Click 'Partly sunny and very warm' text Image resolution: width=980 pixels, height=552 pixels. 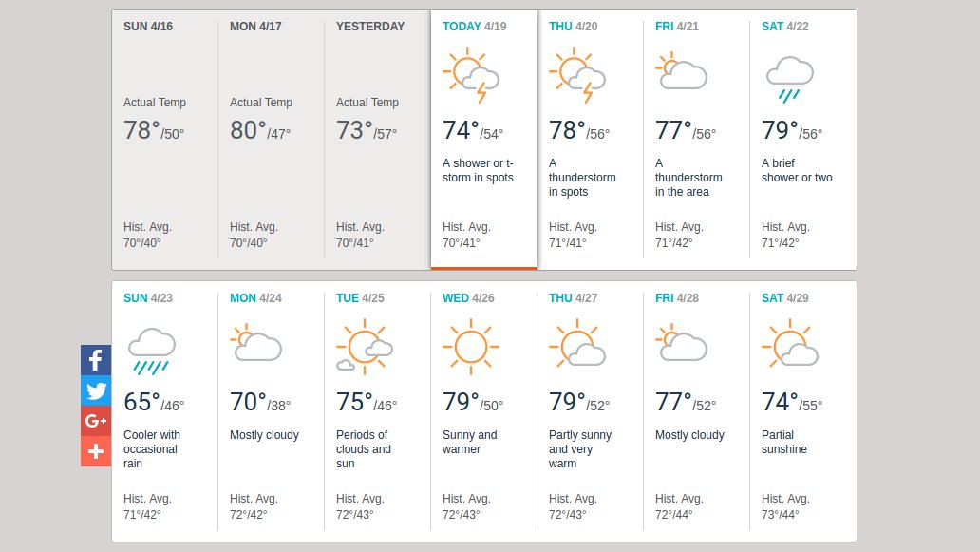(x=580, y=449)
